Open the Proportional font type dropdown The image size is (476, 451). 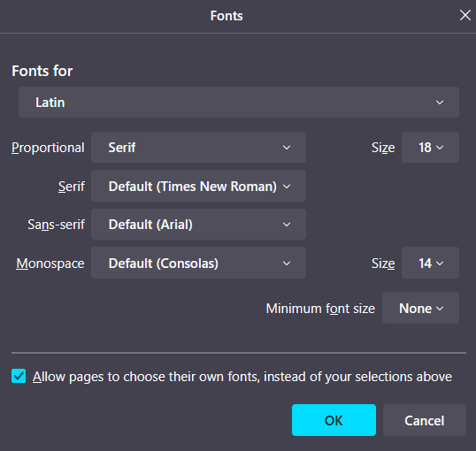198,147
